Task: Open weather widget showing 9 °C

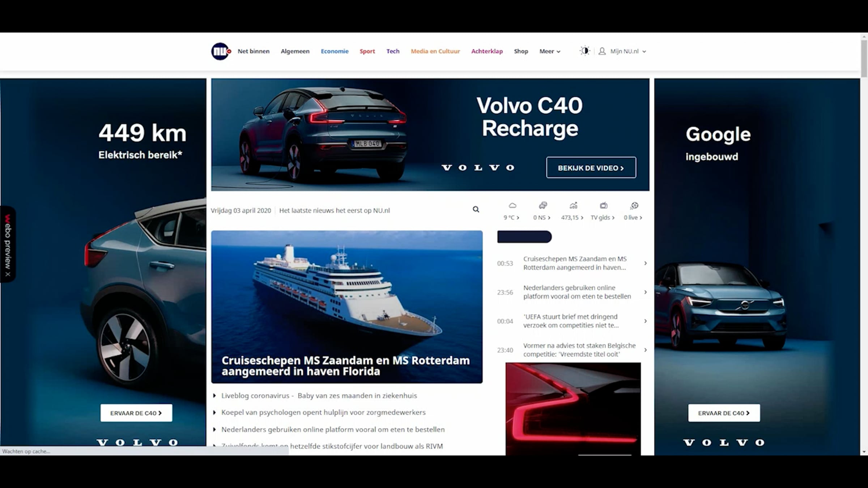Action: pos(512,211)
